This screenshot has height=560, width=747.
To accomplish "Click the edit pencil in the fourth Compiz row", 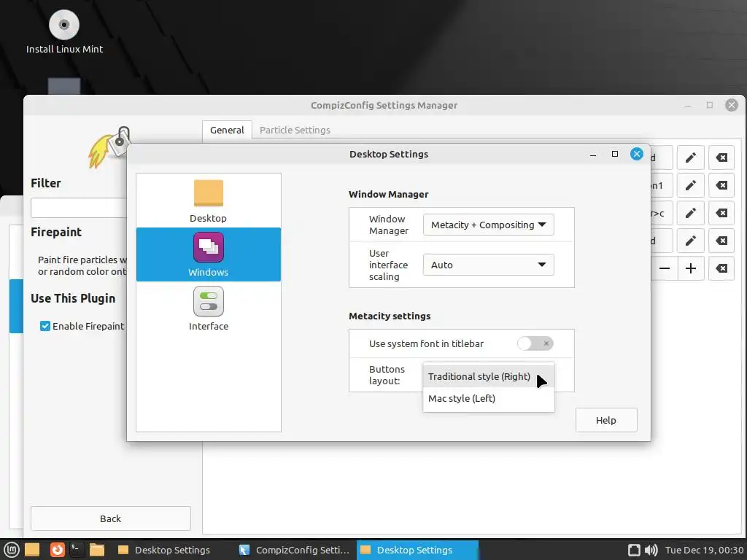I will point(690,241).
